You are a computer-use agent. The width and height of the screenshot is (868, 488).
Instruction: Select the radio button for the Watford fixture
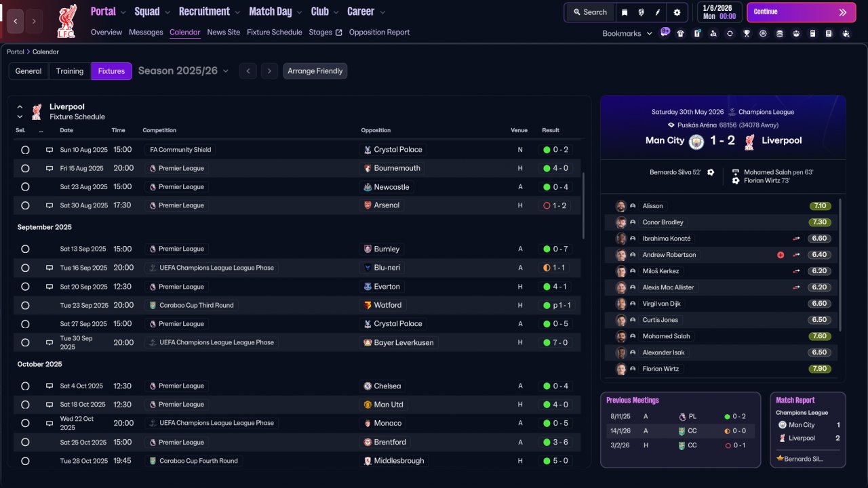click(x=25, y=306)
